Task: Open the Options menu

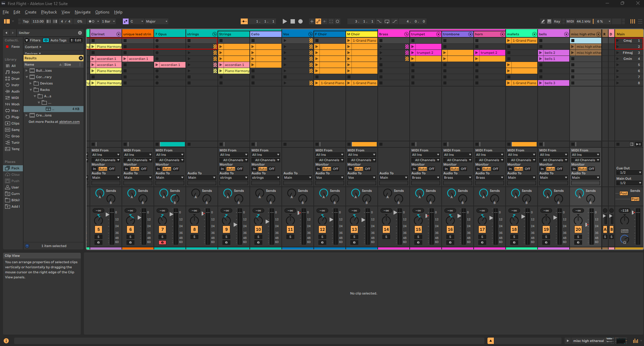Action: click(x=102, y=12)
